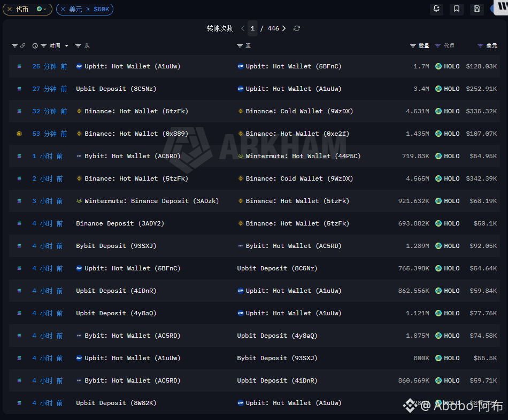Image resolution: width=508 pixels, height=420 pixels.
Task: Remove the 代币 token filter chip
Action: coord(10,9)
